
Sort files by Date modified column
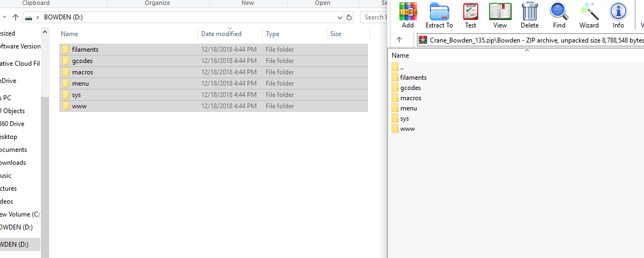click(x=221, y=34)
